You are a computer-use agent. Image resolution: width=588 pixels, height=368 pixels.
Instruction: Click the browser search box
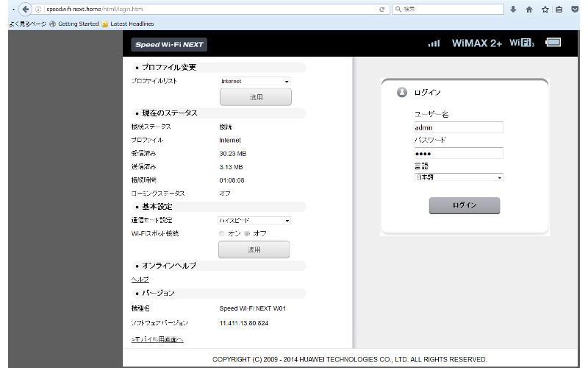point(448,9)
